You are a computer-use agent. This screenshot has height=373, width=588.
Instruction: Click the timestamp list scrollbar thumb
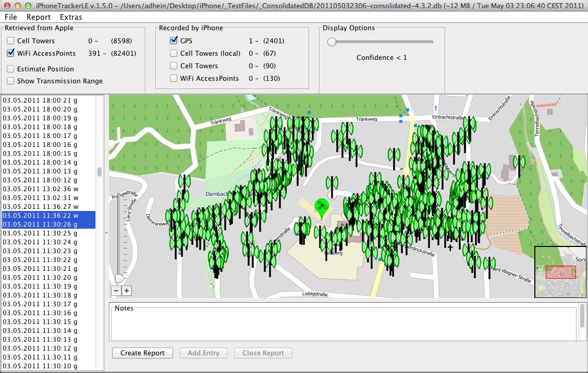(100, 172)
